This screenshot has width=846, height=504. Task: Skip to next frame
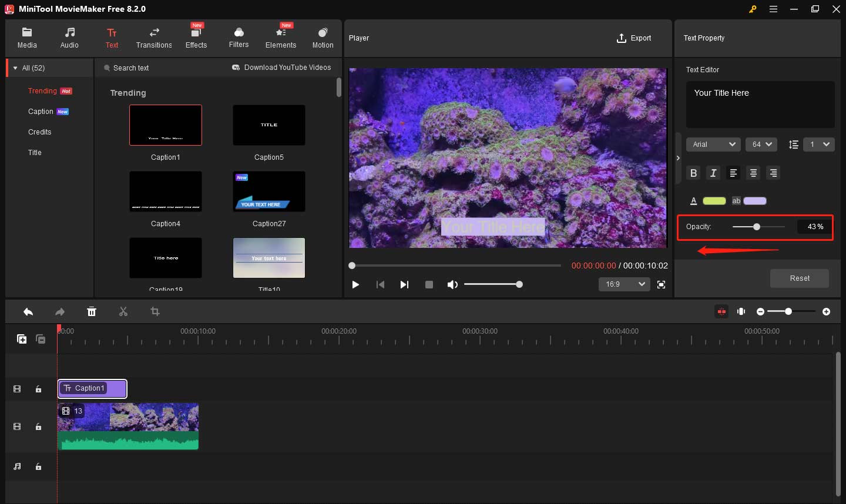404,284
